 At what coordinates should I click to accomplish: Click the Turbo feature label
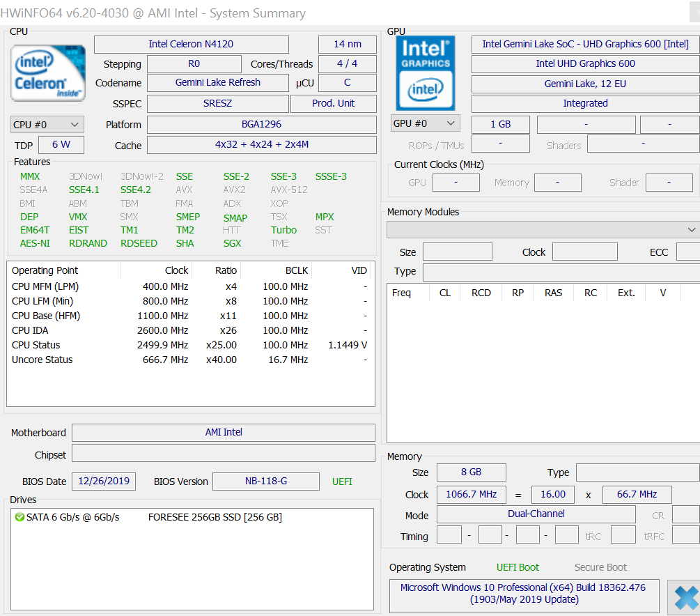(283, 230)
